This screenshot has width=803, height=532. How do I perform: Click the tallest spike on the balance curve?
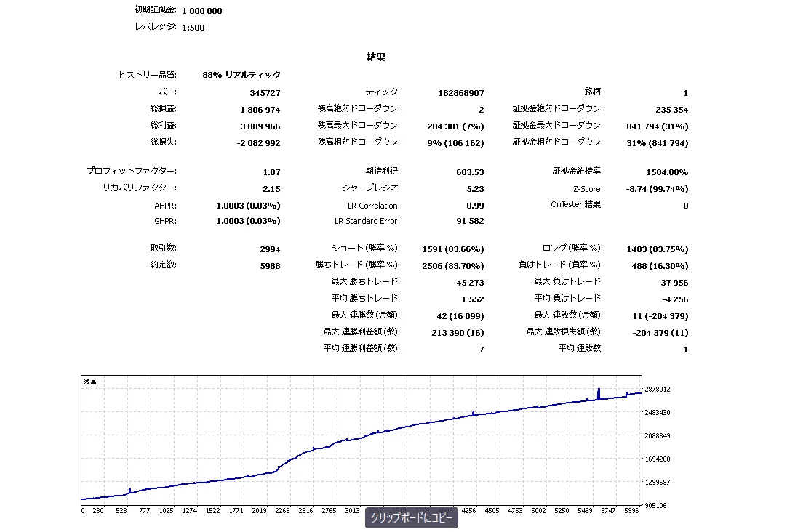pos(598,393)
